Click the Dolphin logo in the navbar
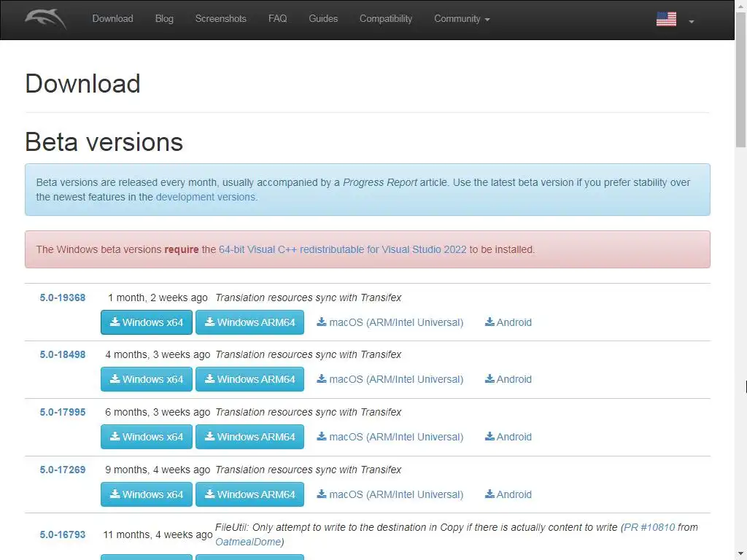 click(x=46, y=19)
